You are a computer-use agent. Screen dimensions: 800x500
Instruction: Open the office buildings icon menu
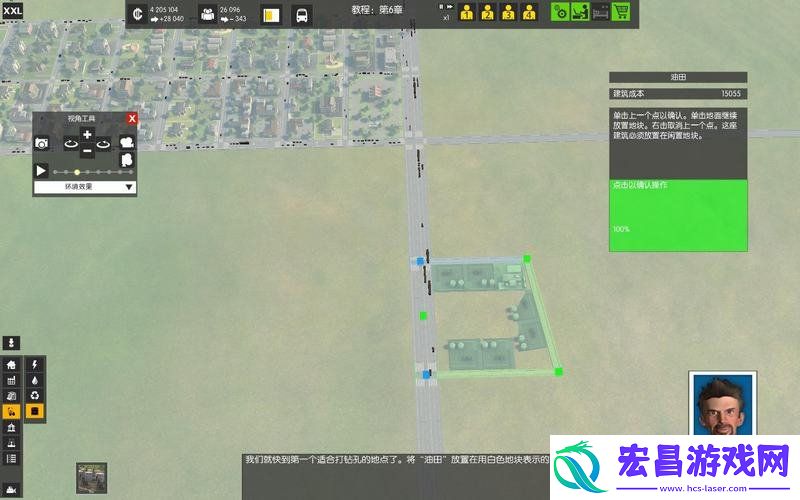coord(11,396)
